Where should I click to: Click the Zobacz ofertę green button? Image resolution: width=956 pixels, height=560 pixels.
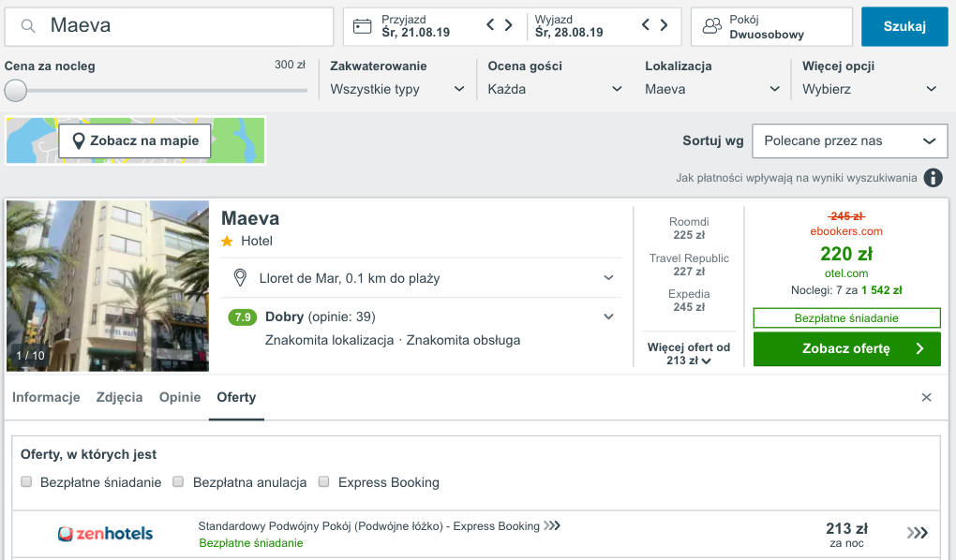847,348
